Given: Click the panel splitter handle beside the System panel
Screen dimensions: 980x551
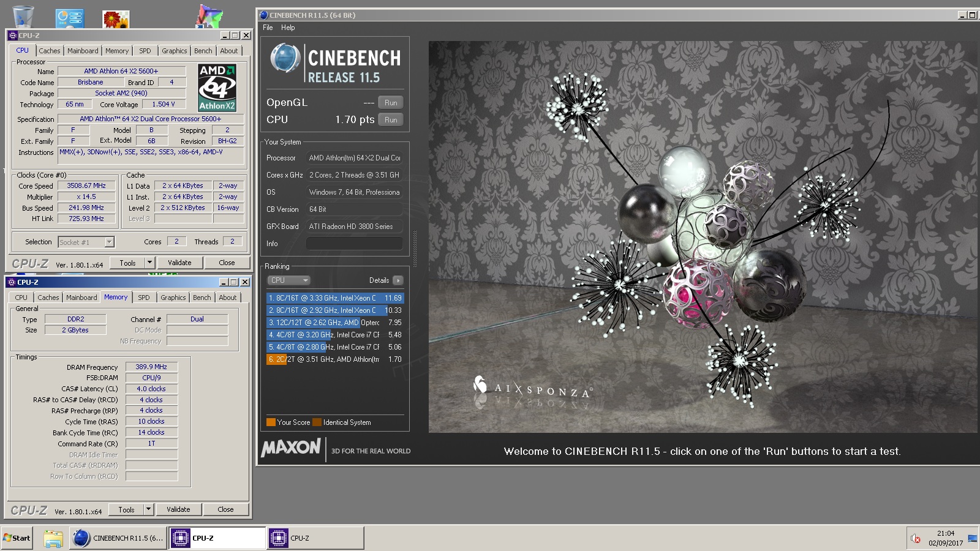Looking at the screenshot, I should tap(415, 249).
